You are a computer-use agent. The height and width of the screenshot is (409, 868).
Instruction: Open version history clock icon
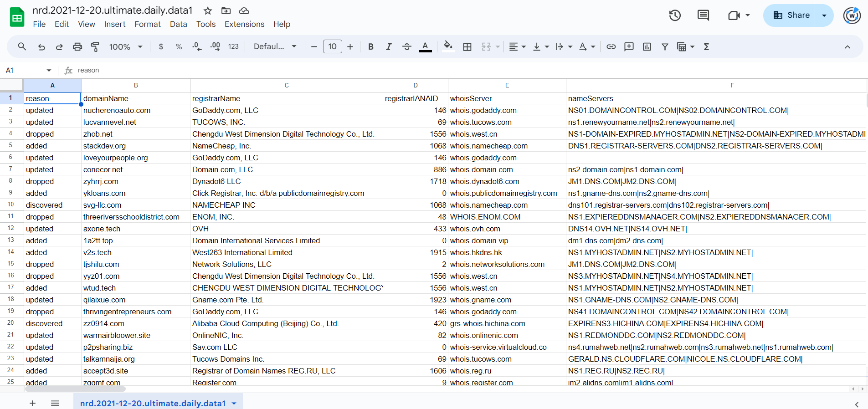[x=675, y=15]
